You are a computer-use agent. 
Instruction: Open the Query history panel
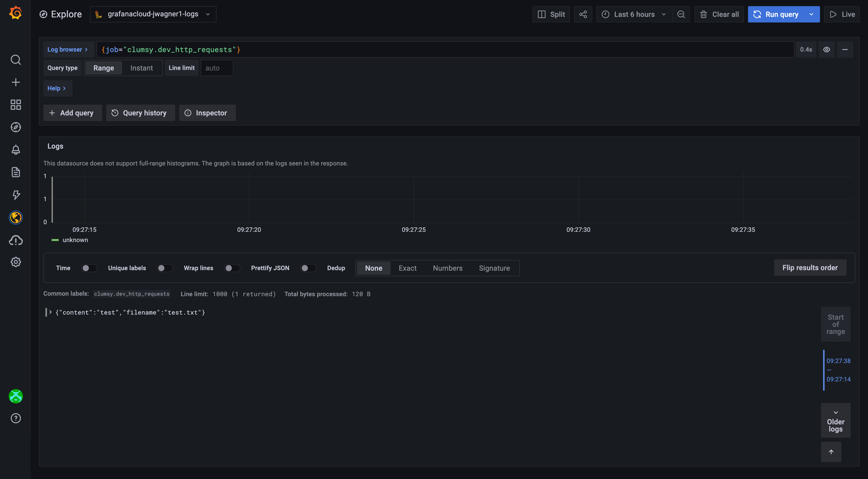coord(140,113)
